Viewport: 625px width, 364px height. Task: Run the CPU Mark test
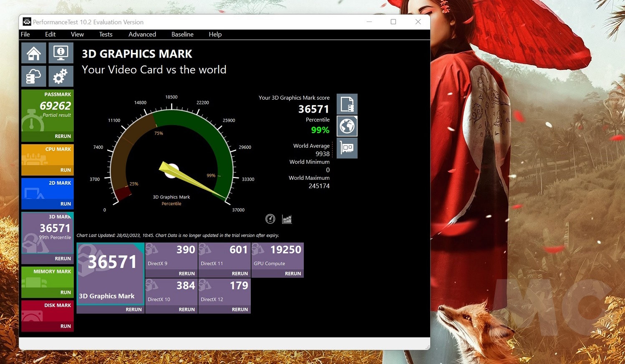65,170
